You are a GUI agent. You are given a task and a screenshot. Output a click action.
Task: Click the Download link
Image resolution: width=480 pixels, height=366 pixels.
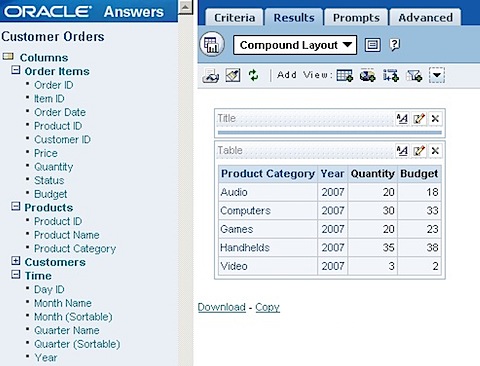click(x=222, y=307)
